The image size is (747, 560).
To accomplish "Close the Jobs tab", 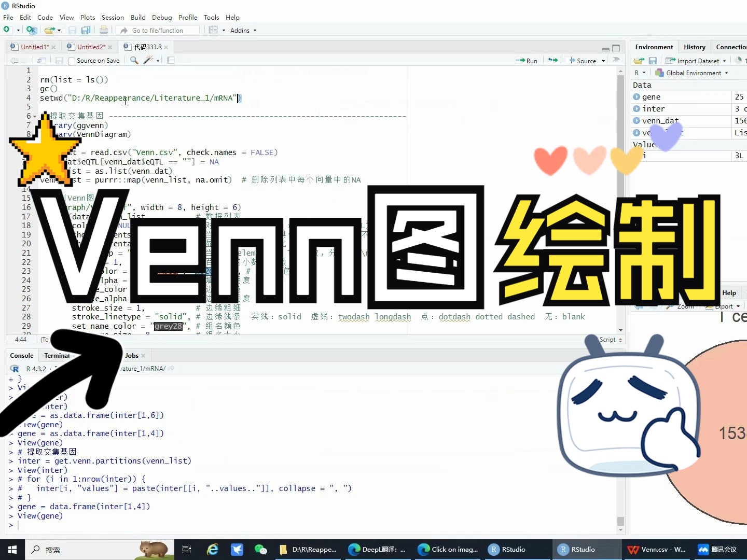I will pos(143,356).
